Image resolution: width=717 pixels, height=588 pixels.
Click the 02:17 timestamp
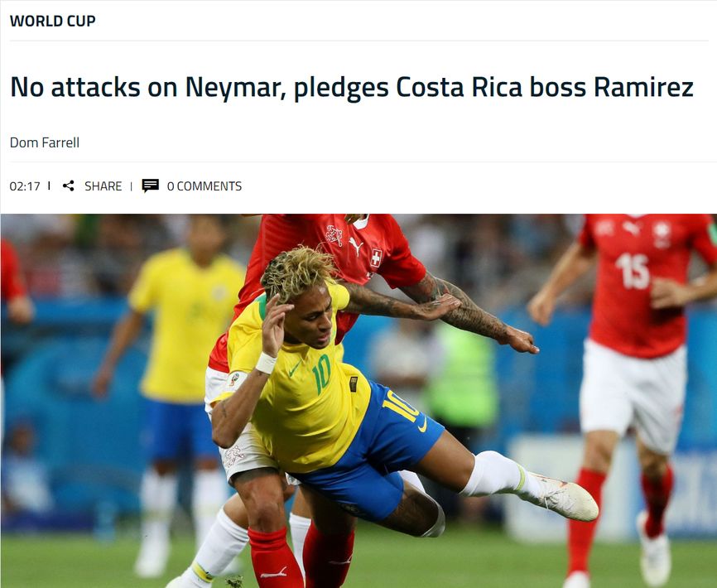click(x=25, y=186)
